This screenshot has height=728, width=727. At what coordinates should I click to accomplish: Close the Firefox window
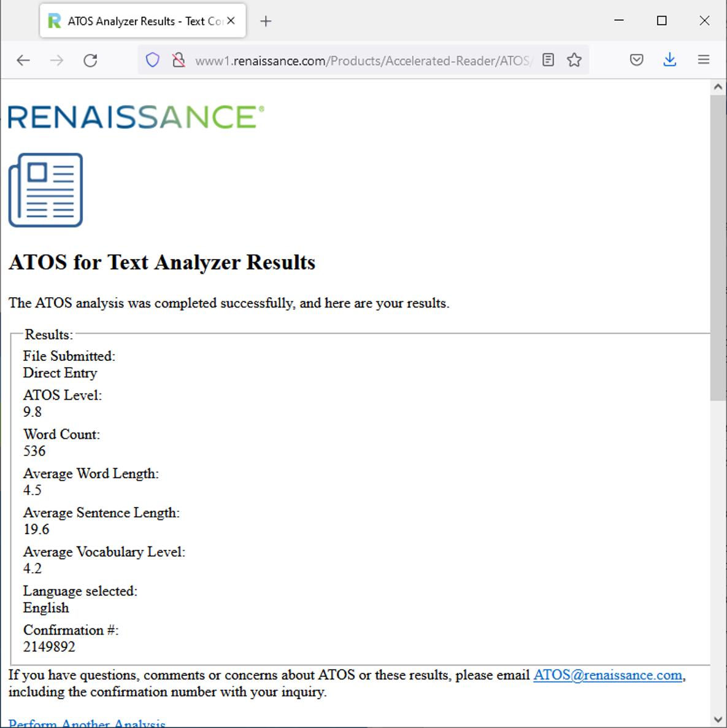(704, 20)
